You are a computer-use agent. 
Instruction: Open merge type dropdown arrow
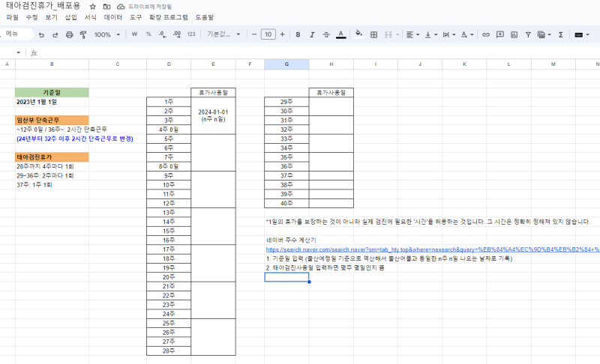(x=397, y=34)
